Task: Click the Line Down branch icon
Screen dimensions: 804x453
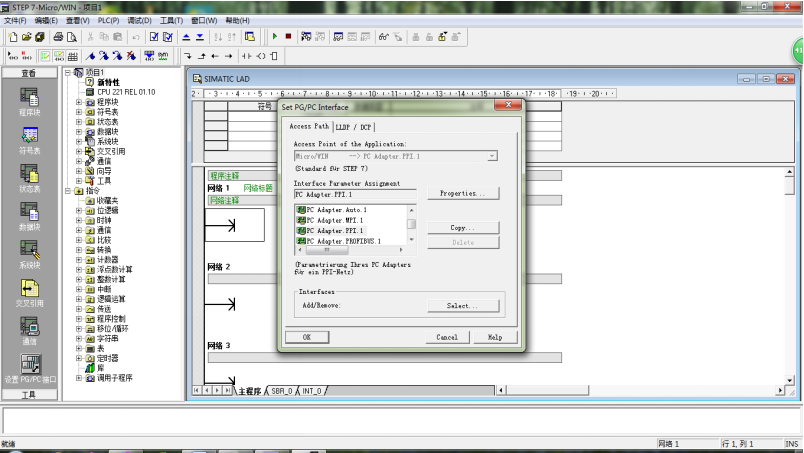Action: pos(188,56)
